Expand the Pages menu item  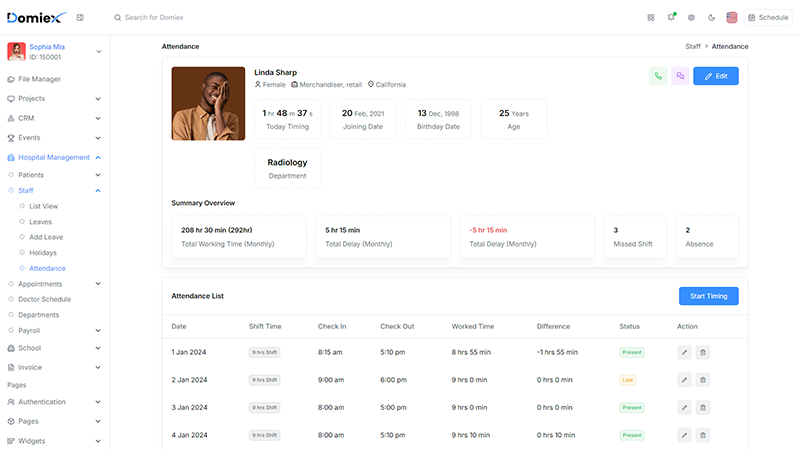[54, 421]
